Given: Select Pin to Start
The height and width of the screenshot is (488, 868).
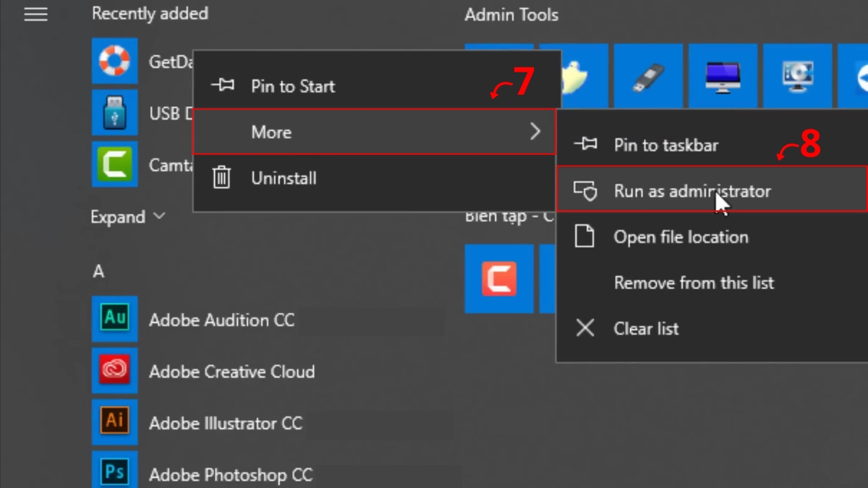Looking at the screenshot, I should coord(292,86).
